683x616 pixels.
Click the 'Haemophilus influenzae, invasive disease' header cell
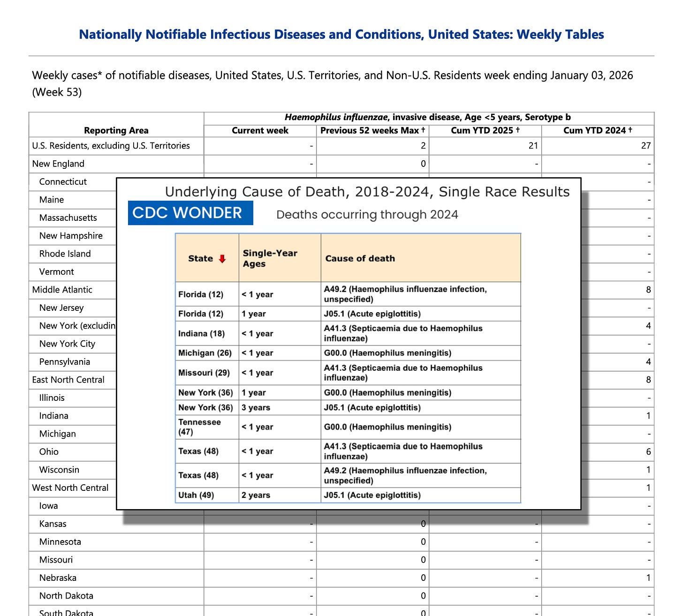click(x=429, y=118)
